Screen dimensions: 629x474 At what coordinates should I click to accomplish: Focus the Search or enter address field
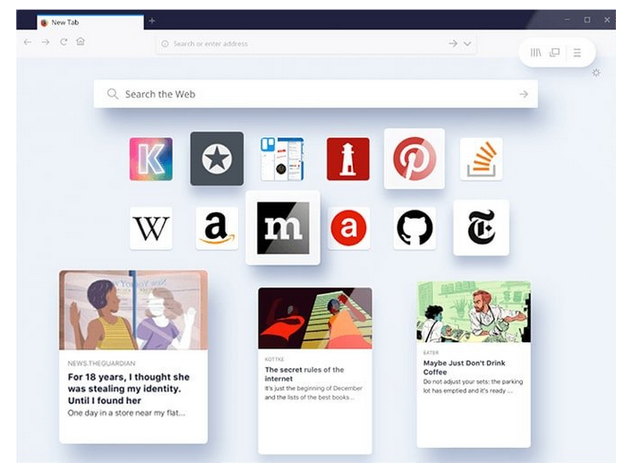point(316,44)
